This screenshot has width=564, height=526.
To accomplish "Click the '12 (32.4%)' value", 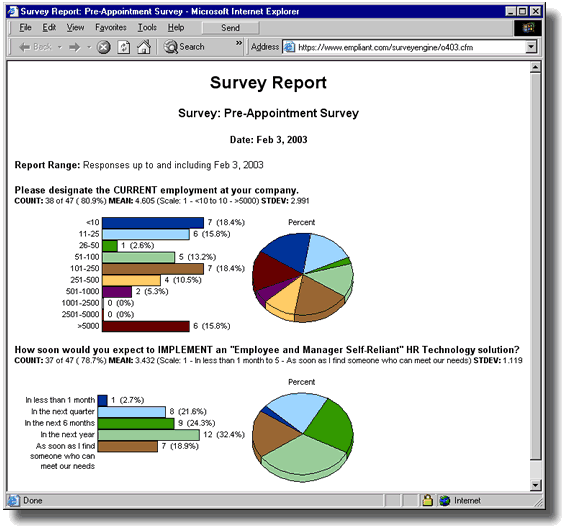I will [224, 435].
